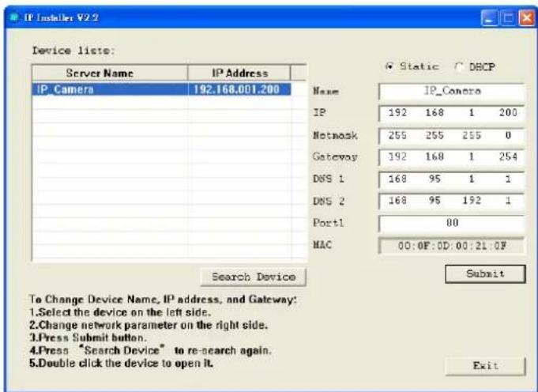538x392 pixels.
Task: Minimize the IP Installer window
Action: (490, 16)
